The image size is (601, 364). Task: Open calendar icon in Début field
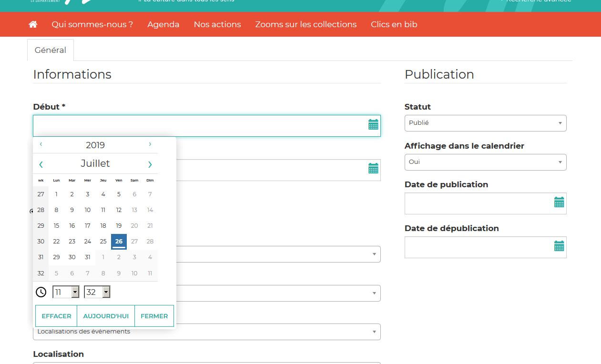coord(373,125)
